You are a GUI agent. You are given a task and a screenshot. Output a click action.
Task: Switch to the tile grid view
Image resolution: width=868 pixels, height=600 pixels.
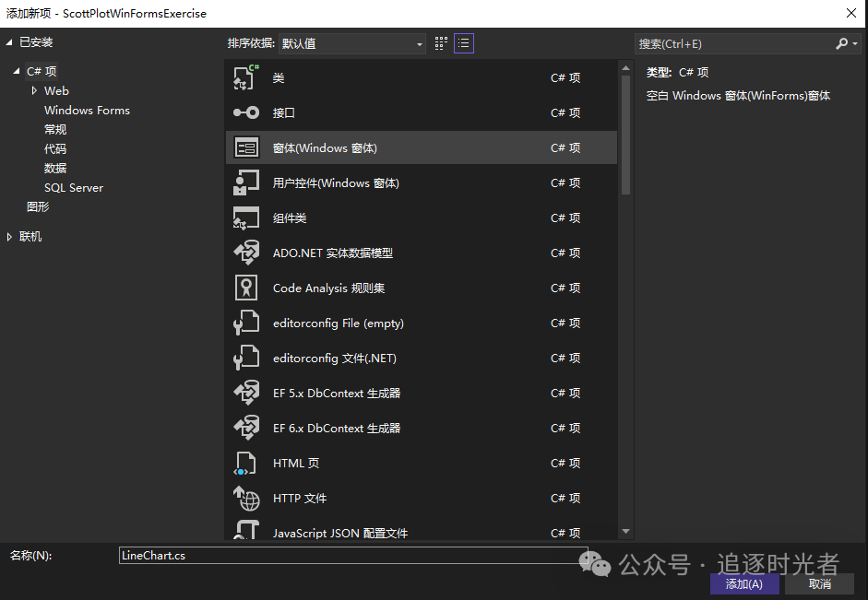(x=441, y=43)
